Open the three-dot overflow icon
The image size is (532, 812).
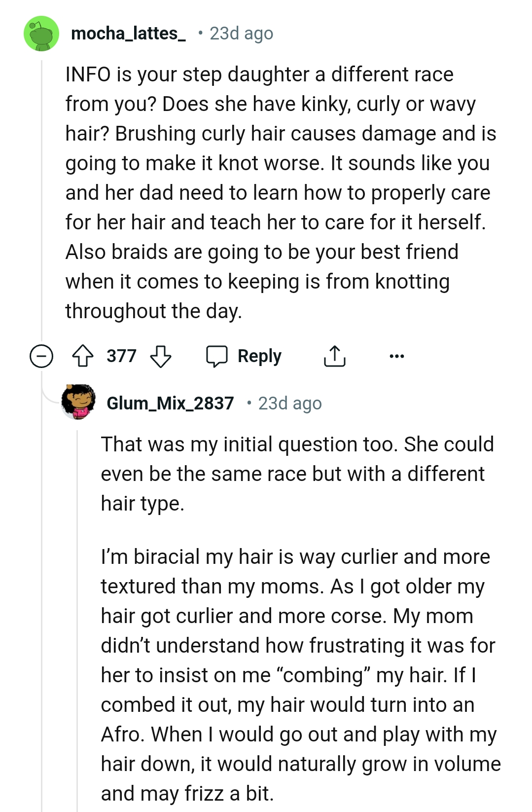pos(398,355)
